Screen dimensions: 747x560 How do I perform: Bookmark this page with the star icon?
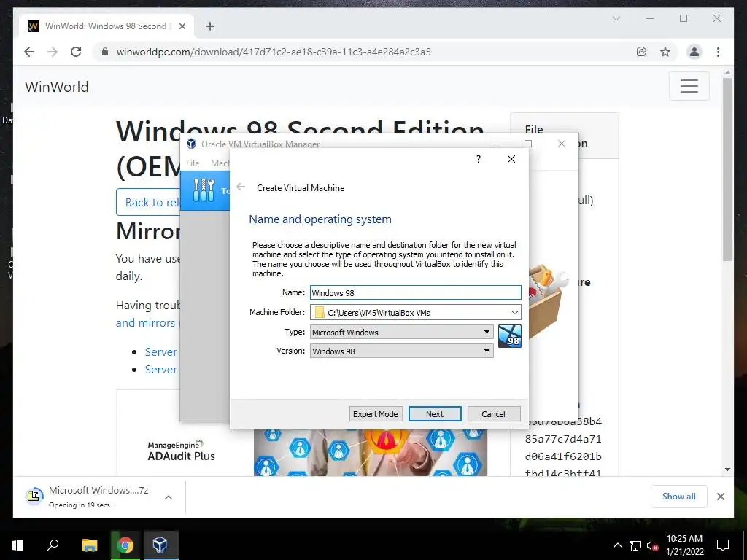pyautogui.click(x=665, y=52)
